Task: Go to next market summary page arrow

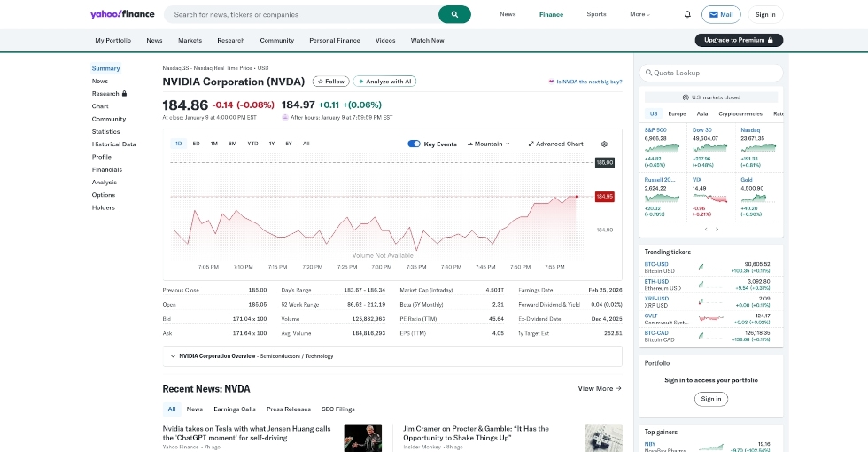Action: 717,229
